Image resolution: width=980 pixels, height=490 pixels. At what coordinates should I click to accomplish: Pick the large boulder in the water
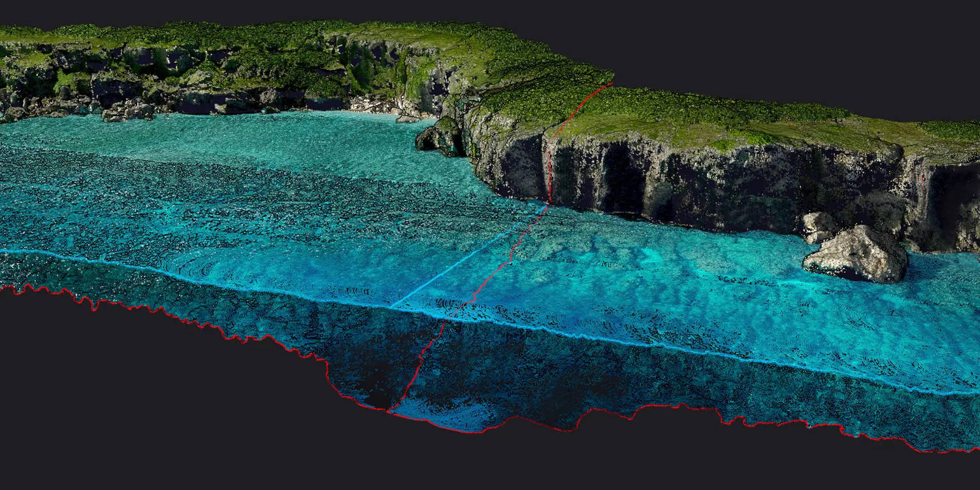[856, 254]
